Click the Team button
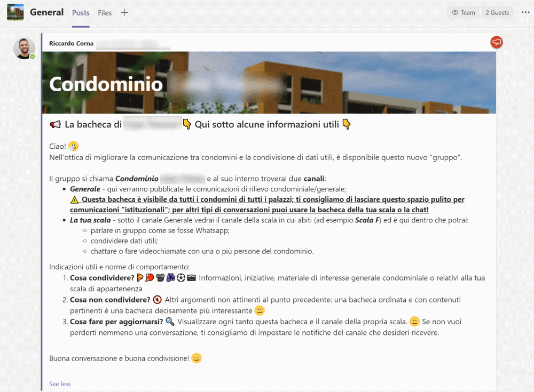Image resolution: width=534 pixels, height=392 pixels. (463, 13)
